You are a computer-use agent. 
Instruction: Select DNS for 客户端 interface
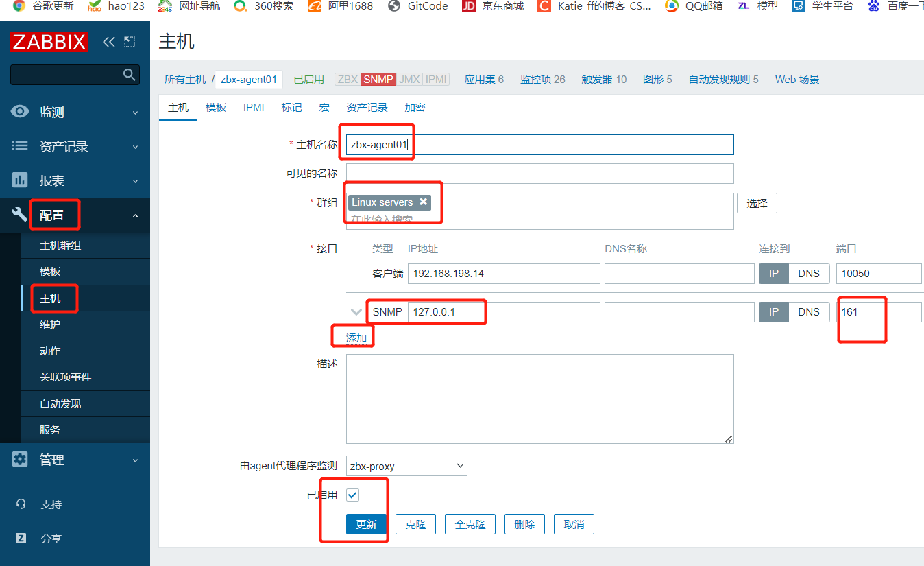(809, 273)
